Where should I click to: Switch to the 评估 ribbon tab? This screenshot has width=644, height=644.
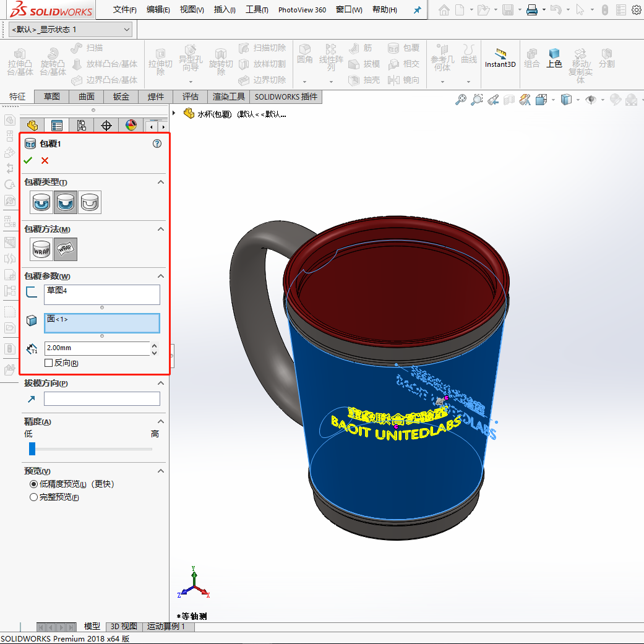pyautogui.click(x=190, y=97)
